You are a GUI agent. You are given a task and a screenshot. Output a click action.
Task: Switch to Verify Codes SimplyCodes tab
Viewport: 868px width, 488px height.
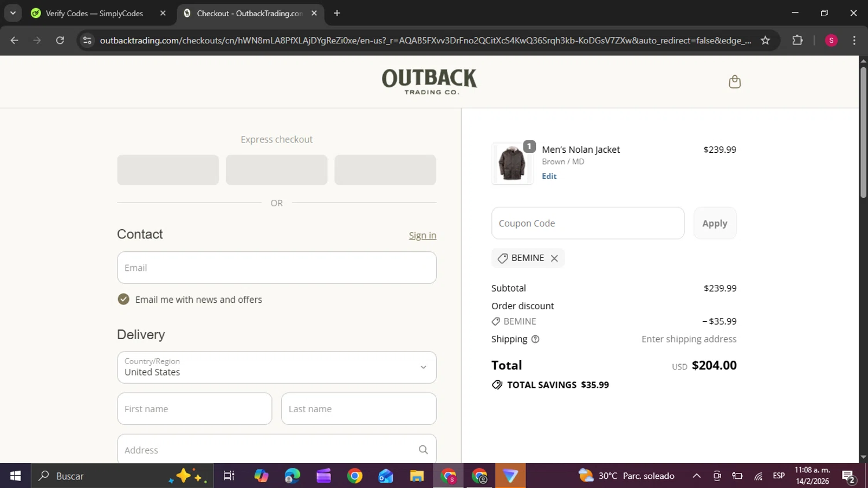[x=94, y=13]
